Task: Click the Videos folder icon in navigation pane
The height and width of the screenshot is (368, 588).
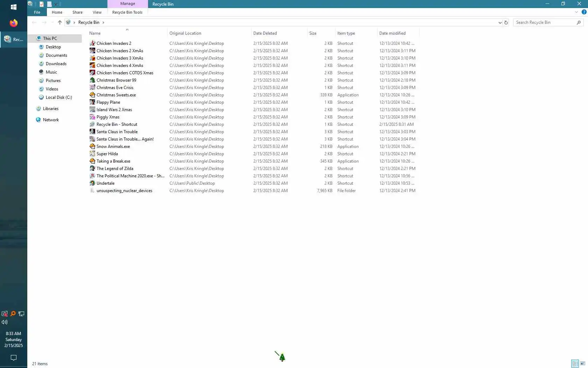Action: point(41,89)
